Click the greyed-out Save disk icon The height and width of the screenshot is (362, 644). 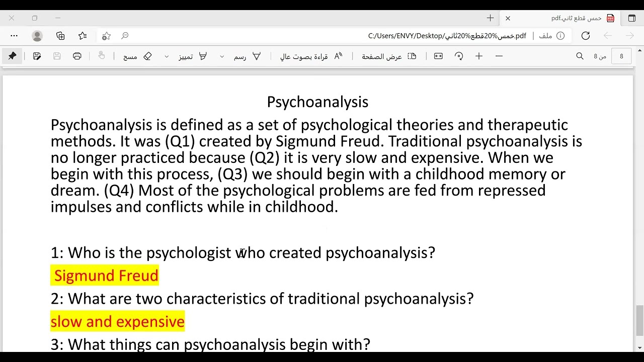(57, 56)
